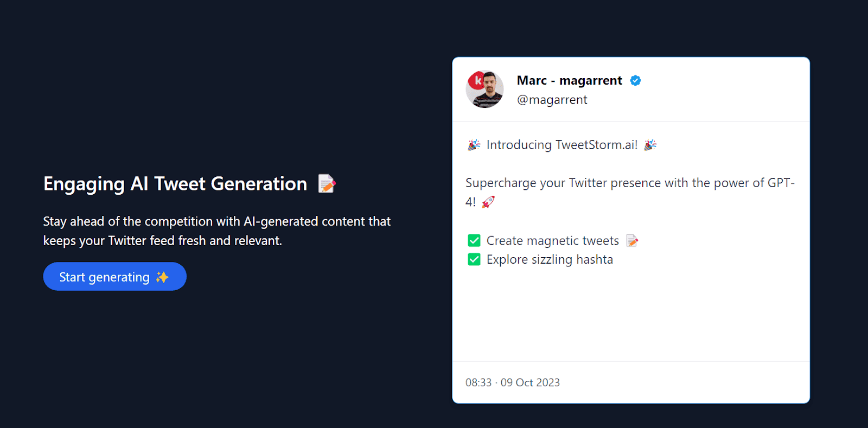Image resolution: width=868 pixels, height=428 pixels.
Task: Click the memo emoji beside heading
Action: tap(327, 184)
